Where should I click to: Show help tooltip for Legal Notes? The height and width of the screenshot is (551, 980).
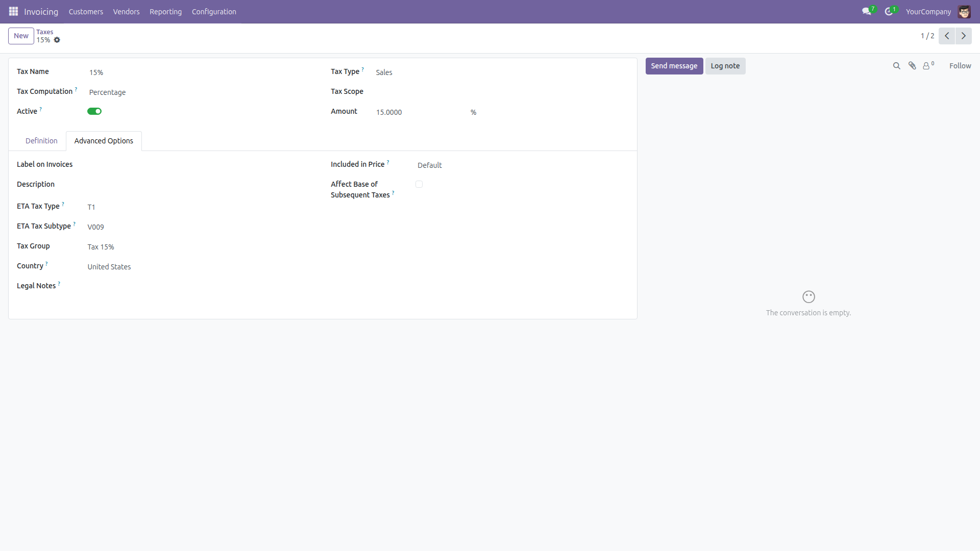coord(59,284)
